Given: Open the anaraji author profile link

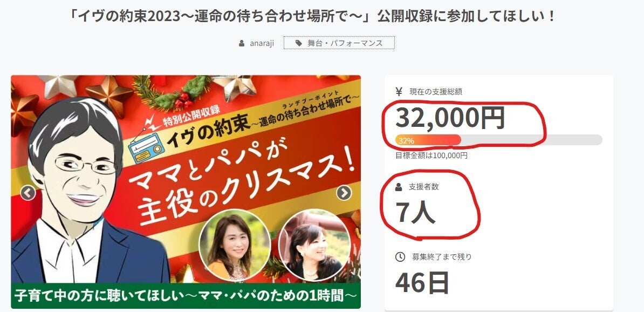Looking at the screenshot, I should pyautogui.click(x=262, y=43).
